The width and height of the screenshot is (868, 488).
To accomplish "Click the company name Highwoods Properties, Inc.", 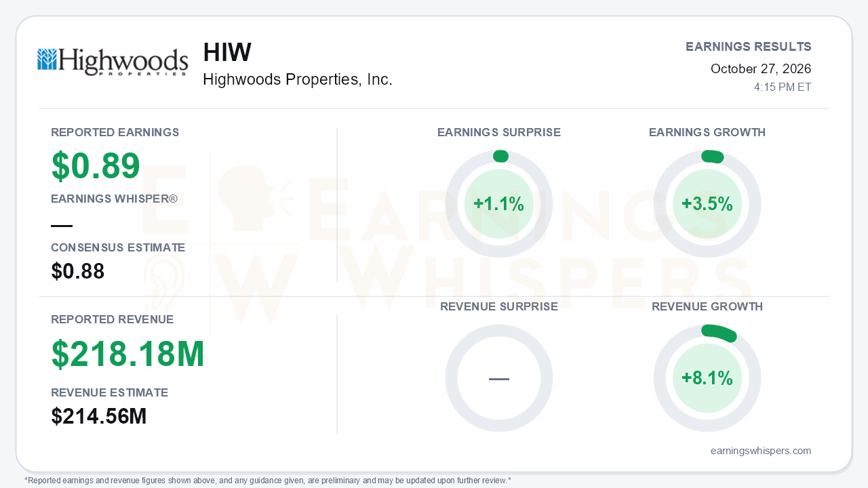I will [x=298, y=80].
